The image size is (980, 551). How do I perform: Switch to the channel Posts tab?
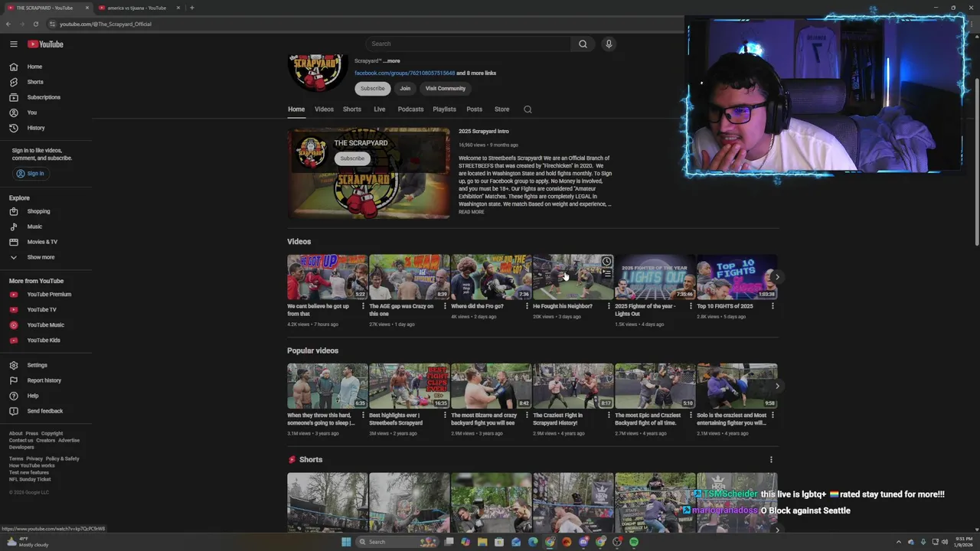(475, 109)
